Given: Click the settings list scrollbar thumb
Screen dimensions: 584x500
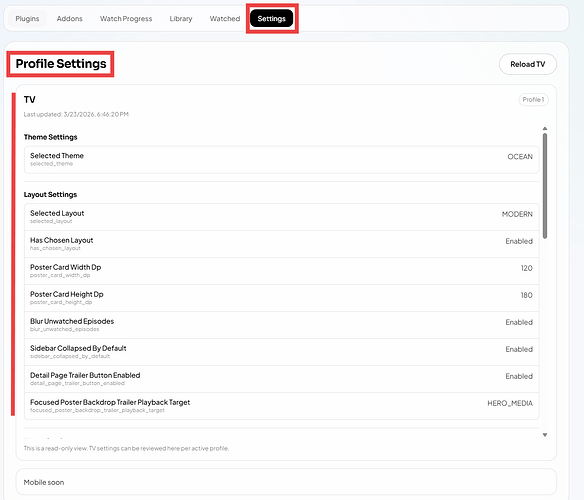Looking at the screenshot, I should point(545,186).
